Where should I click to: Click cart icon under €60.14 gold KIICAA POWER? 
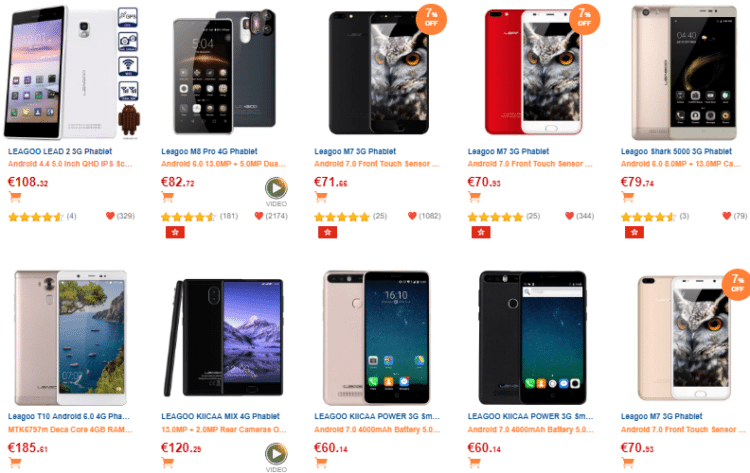(321, 462)
